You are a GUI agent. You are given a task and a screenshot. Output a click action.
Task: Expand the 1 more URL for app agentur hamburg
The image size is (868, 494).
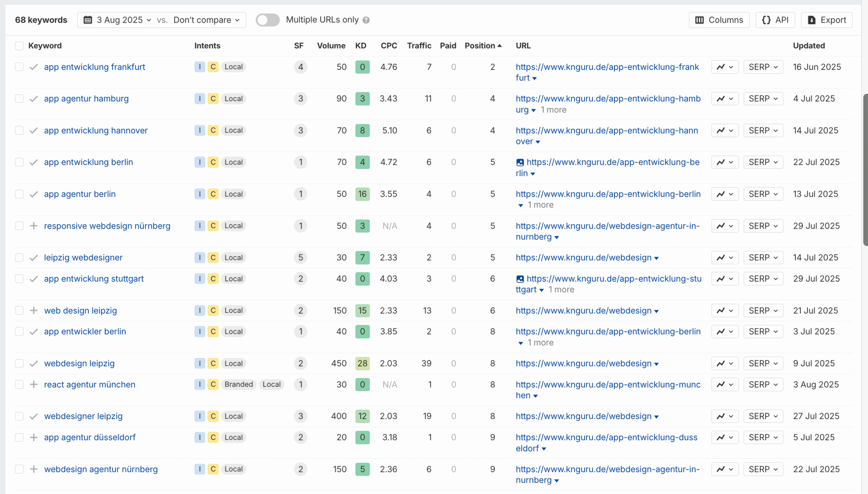(553, 110)
